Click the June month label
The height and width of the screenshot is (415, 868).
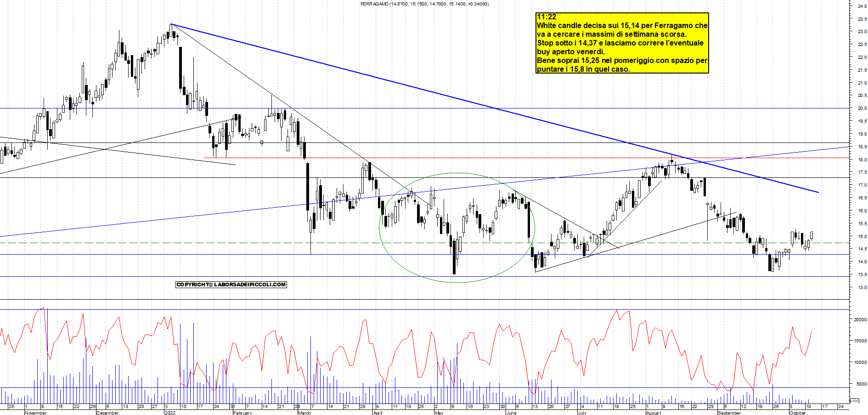click(x=511, y=413)
